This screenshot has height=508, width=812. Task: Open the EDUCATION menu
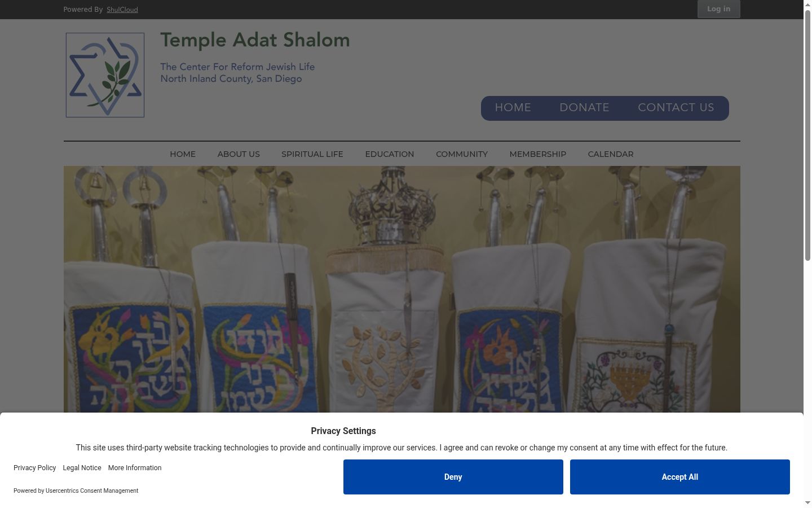pos(390,154)
